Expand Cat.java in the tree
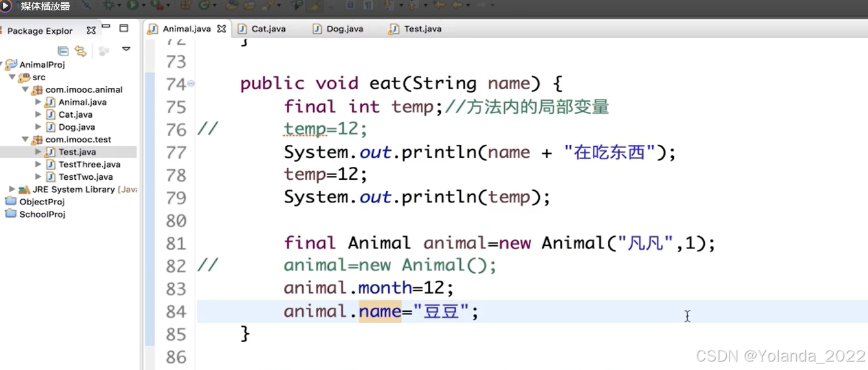The width and height of the screenshot is (868, 370). [x=38, y=114]
